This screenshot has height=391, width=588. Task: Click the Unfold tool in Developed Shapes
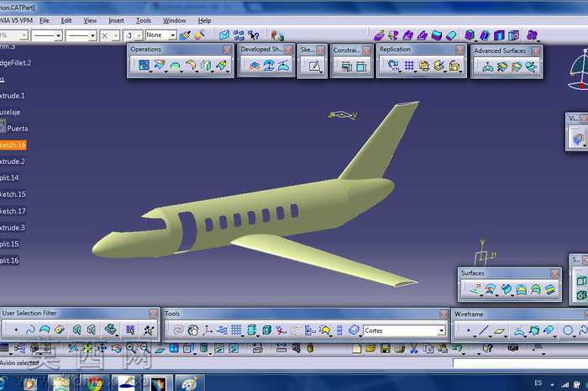pos(255,66)
